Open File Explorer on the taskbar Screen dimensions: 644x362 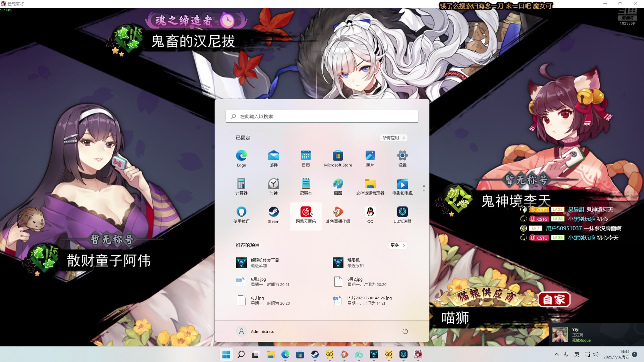[270, 354]
